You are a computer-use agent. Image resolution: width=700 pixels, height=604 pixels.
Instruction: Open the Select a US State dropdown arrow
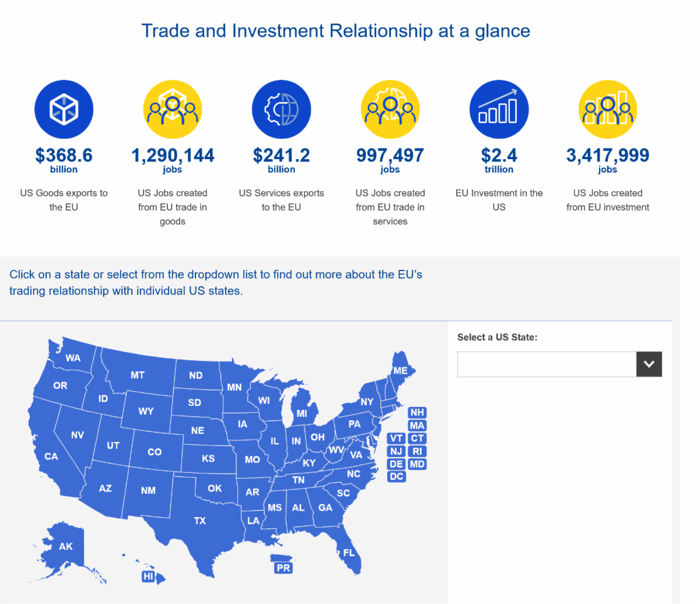[x=649, y=364]
